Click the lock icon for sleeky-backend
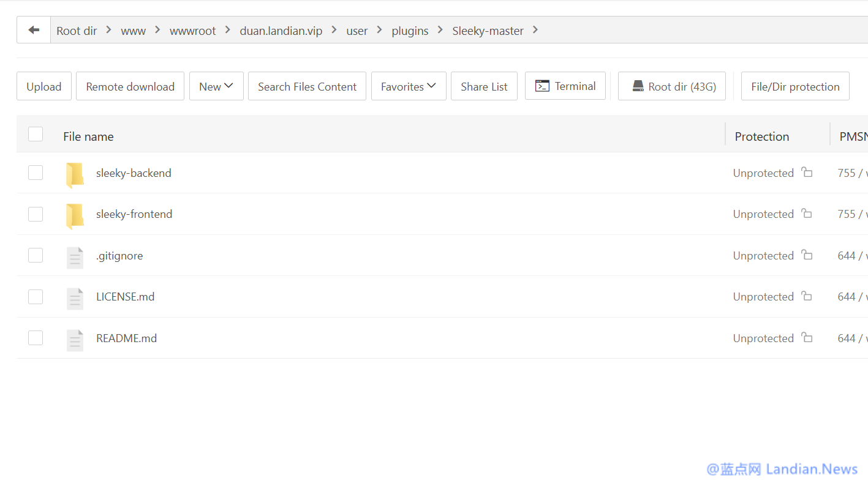Image resolution: width=868 pixels, height=489 pixels. point(807,173)
